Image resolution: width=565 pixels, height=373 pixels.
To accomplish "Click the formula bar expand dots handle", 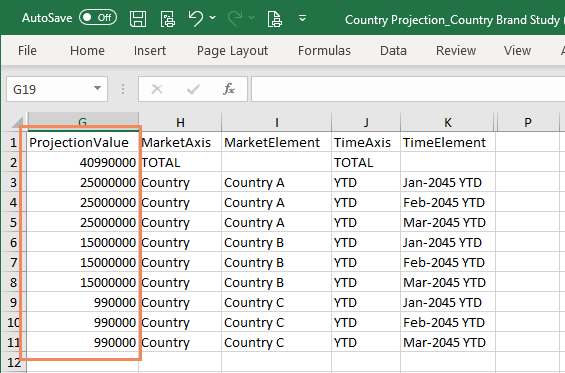I will (123, 89).
